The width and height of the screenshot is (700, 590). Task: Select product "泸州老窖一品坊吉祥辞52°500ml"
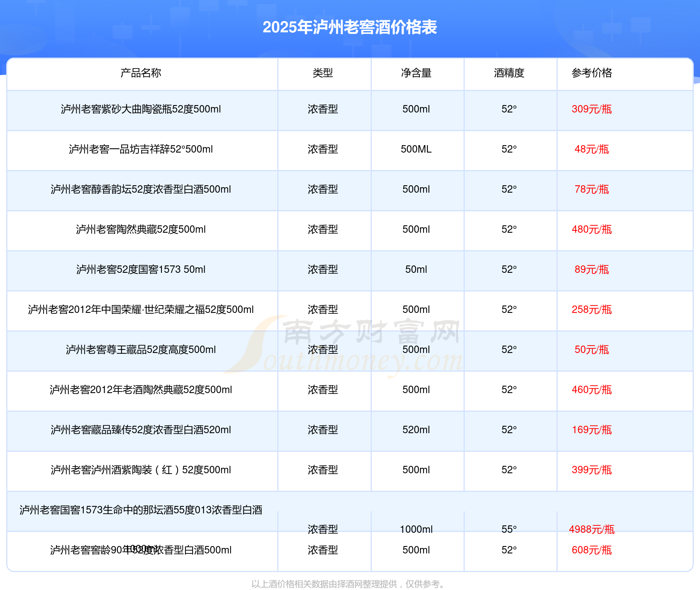tap(141, 149)
